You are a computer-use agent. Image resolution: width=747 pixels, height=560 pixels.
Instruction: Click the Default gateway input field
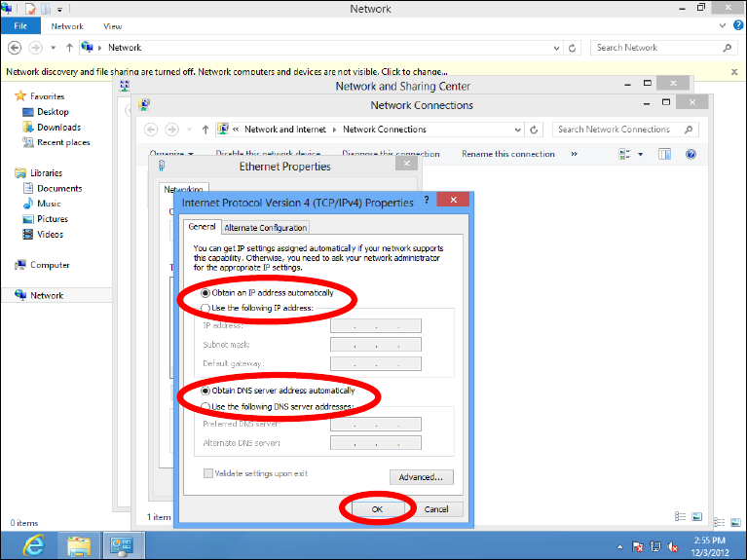pos(375,363)
